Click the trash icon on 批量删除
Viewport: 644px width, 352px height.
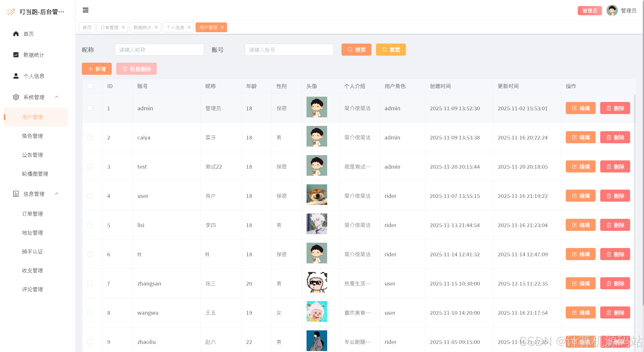coord(125,69)
